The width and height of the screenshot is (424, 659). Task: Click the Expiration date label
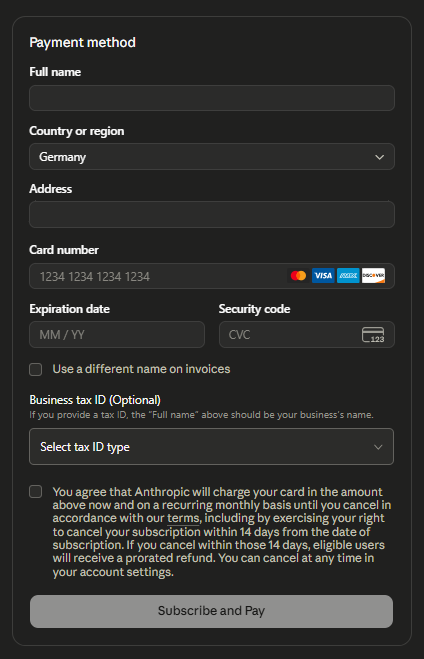tap(69, 309)
